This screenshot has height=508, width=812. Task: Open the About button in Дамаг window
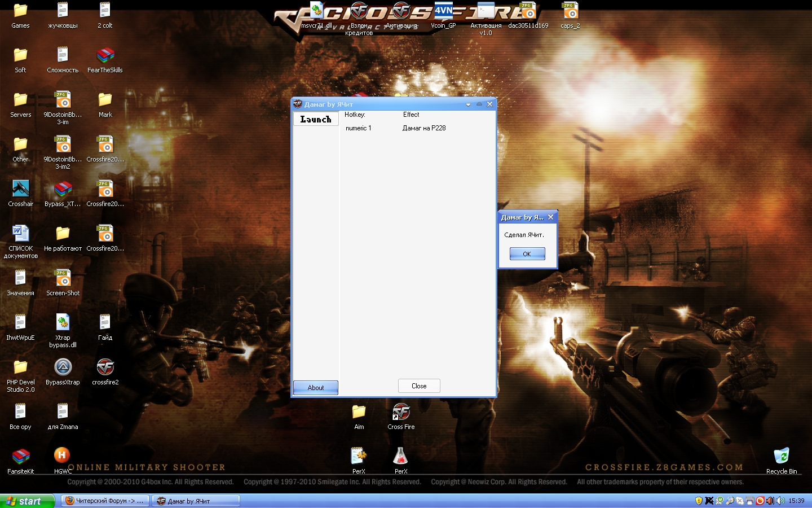(x=316, y=387)
